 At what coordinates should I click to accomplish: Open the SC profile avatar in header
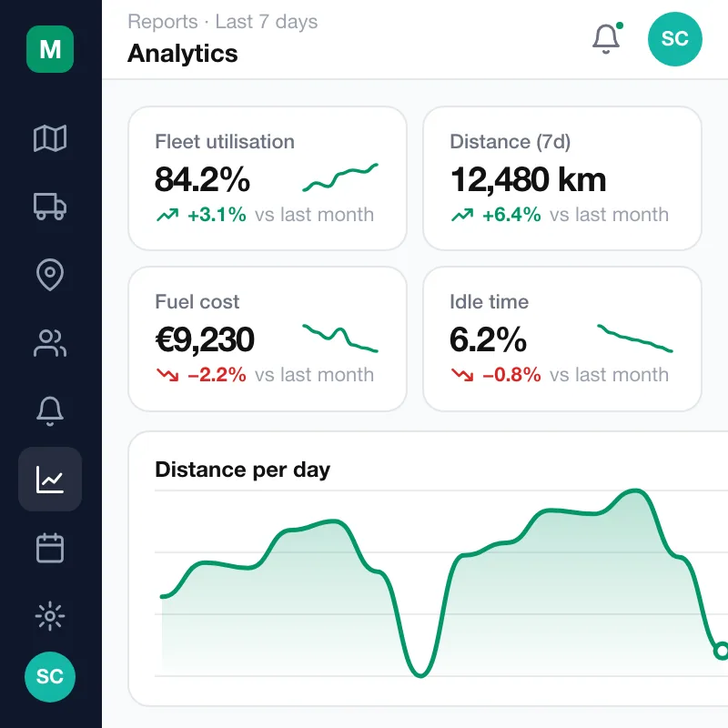(674, 39)
